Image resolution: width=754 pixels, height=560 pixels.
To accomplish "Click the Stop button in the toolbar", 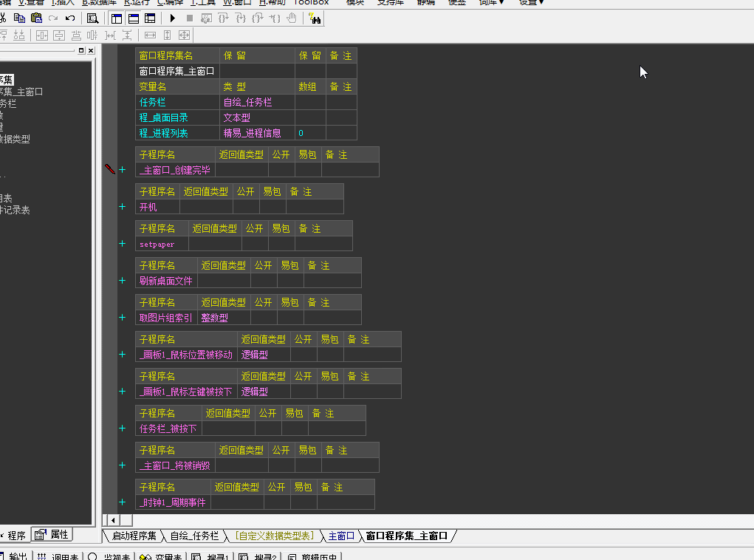I will click(189, 18).
